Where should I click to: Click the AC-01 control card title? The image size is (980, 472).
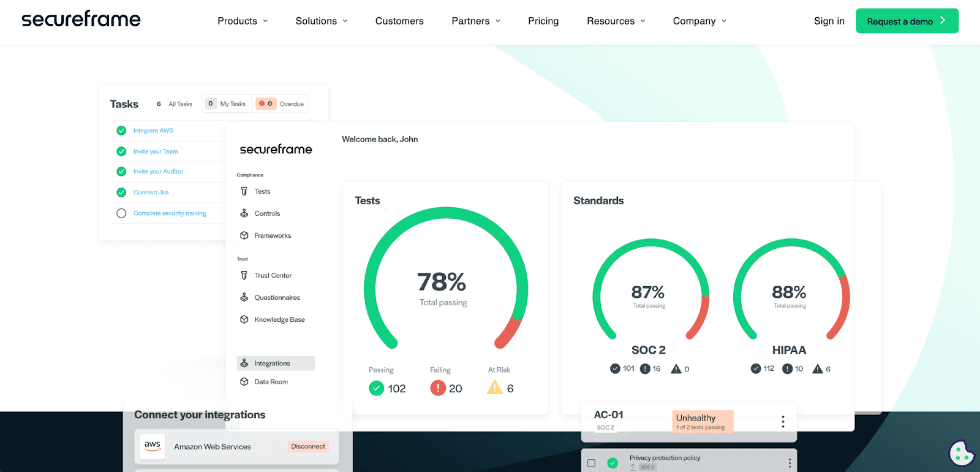[608, 415]
